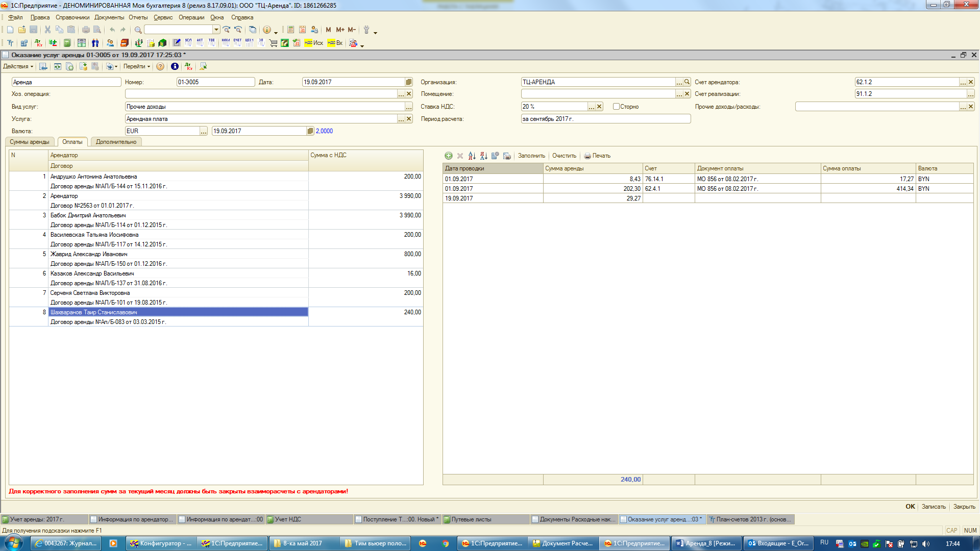The width and height of the screenshot is (980, 551).
Task: Switch to the Суммы аренды tab
Action: point(30,142)
